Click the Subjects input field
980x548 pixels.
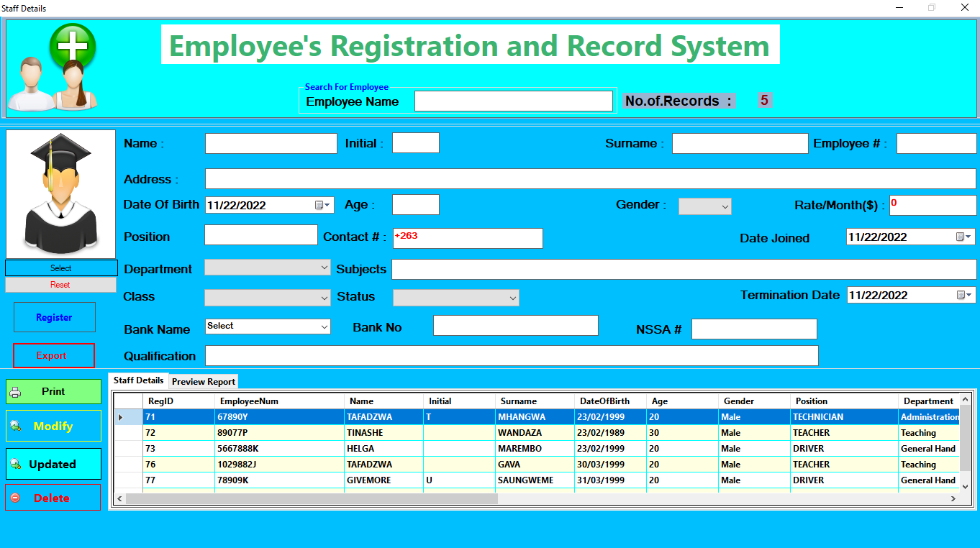point(684,269)
